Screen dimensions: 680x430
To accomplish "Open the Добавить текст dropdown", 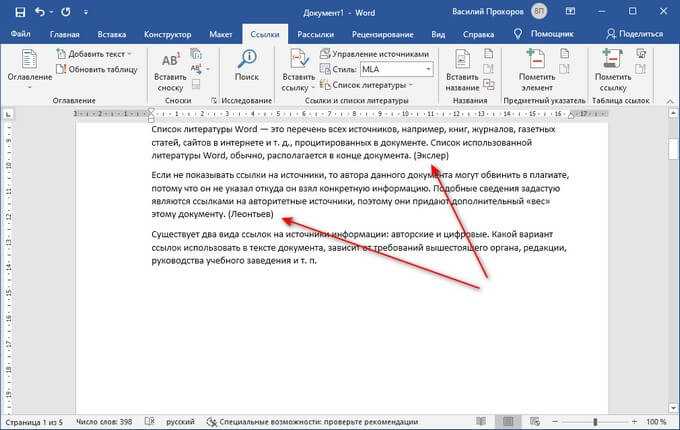I will click(x=94, y=54).
